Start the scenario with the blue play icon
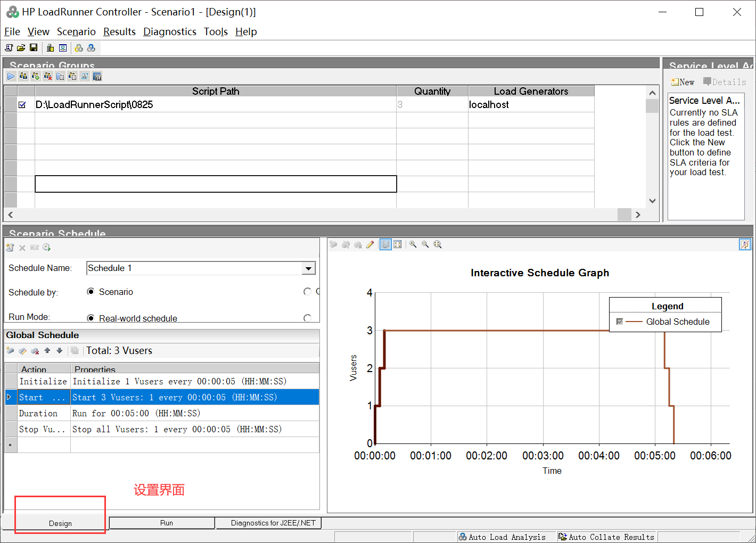 click(x=11, y=76)
